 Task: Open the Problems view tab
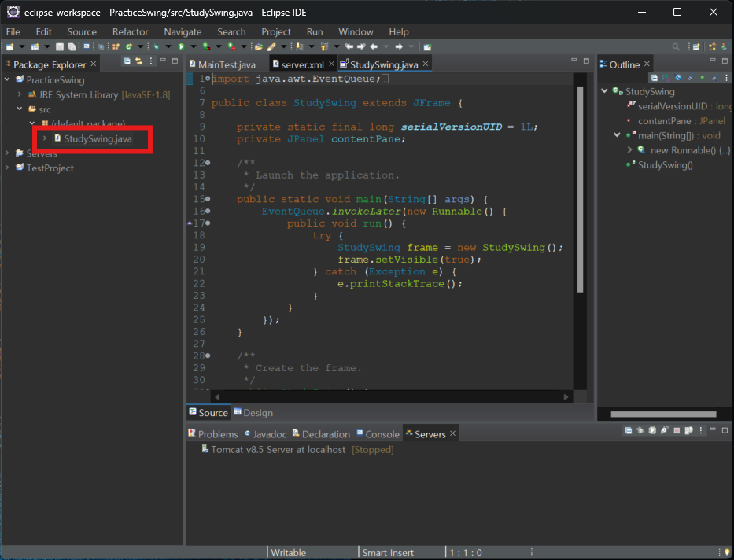pos(213,434)
